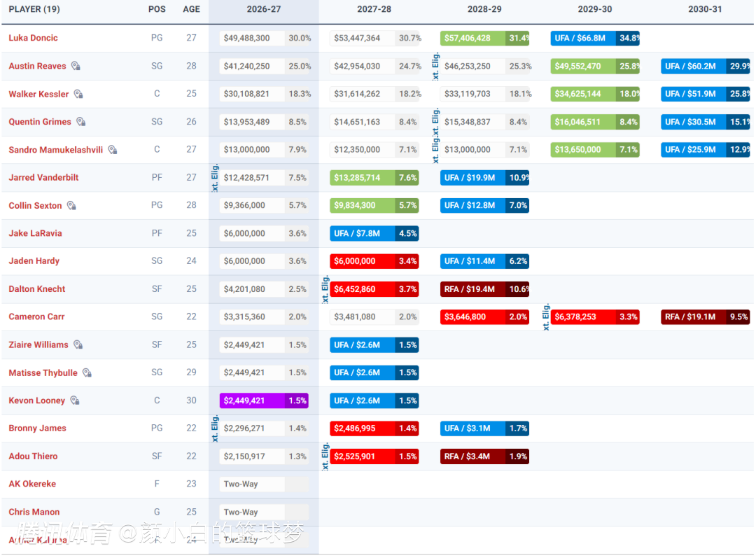The height and width of the screenshot is (558, 756).
Task: Click the tag icon beside Kevon Looney
Action: (x=75, y=400)
